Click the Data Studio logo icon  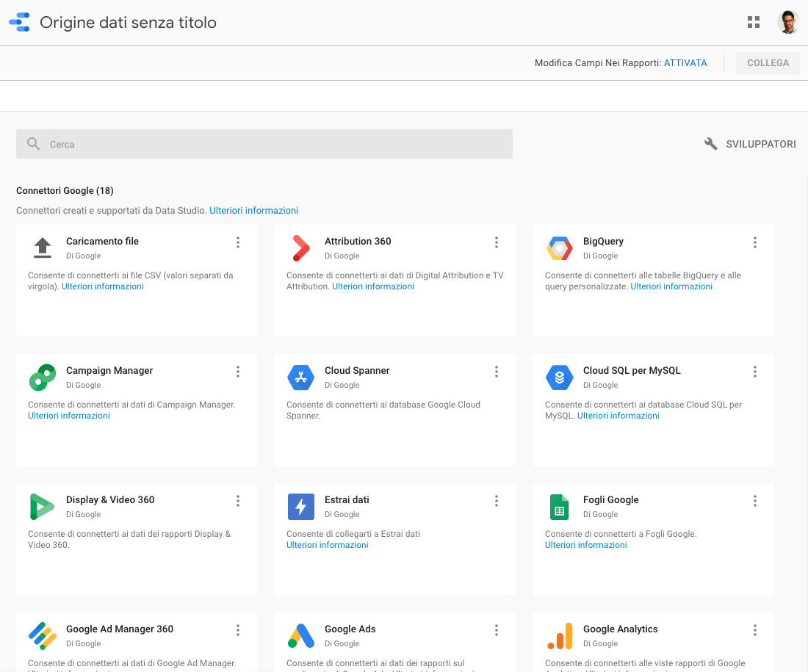[20, 22]
